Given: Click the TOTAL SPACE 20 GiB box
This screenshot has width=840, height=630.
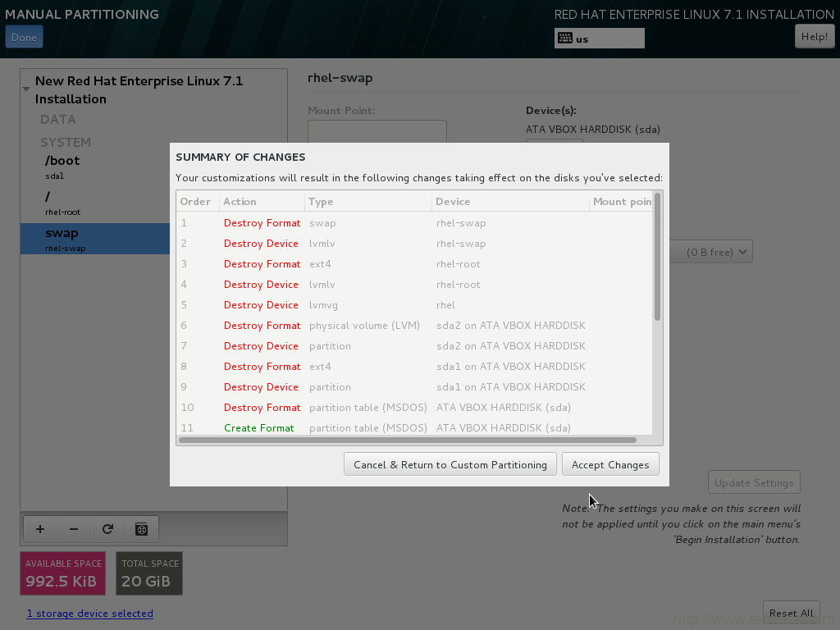Looking at the screenshot, I should (x=149, y=573).
